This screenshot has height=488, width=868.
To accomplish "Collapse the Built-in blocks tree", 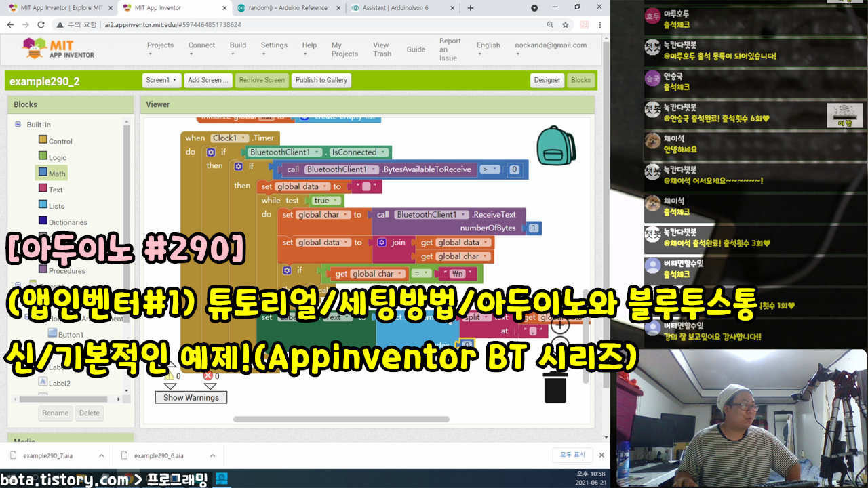I will 18,125.
